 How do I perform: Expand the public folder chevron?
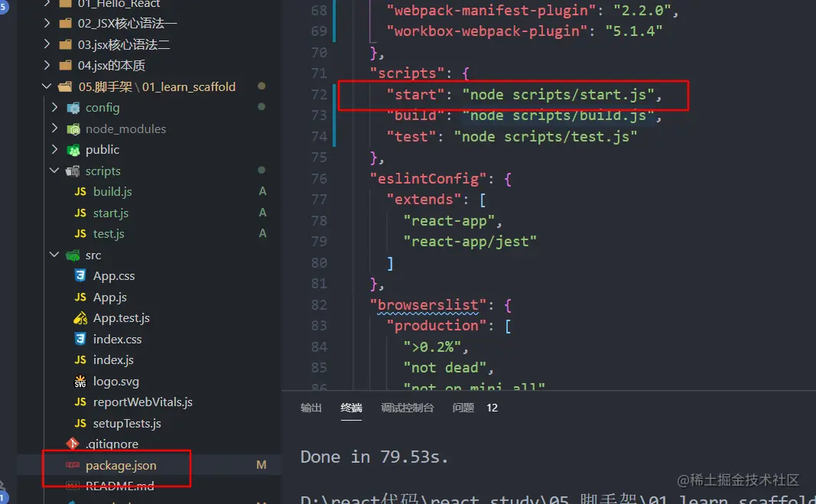coord(54,149)
